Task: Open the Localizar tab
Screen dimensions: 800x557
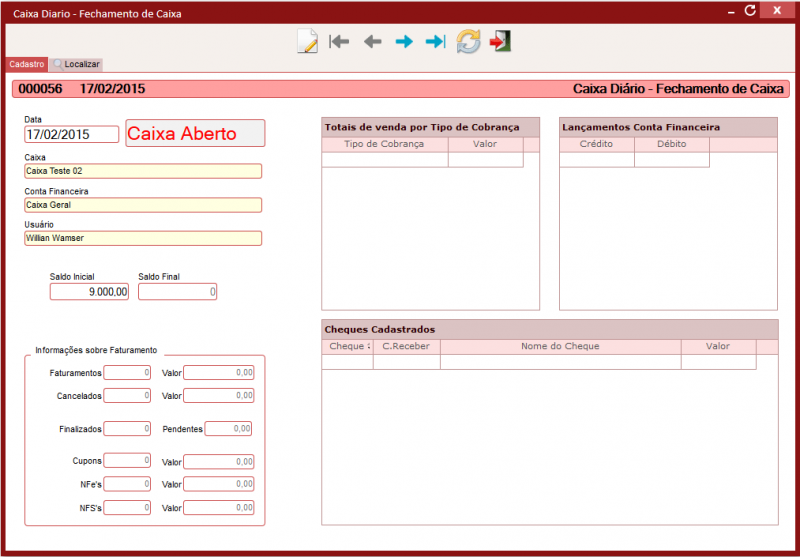Action: [x=77, y=65]
